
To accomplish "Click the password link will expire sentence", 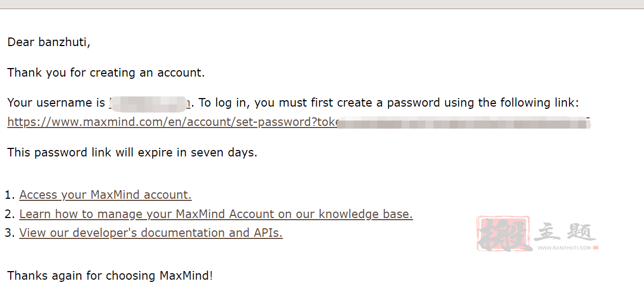I will tap(132, 152).
